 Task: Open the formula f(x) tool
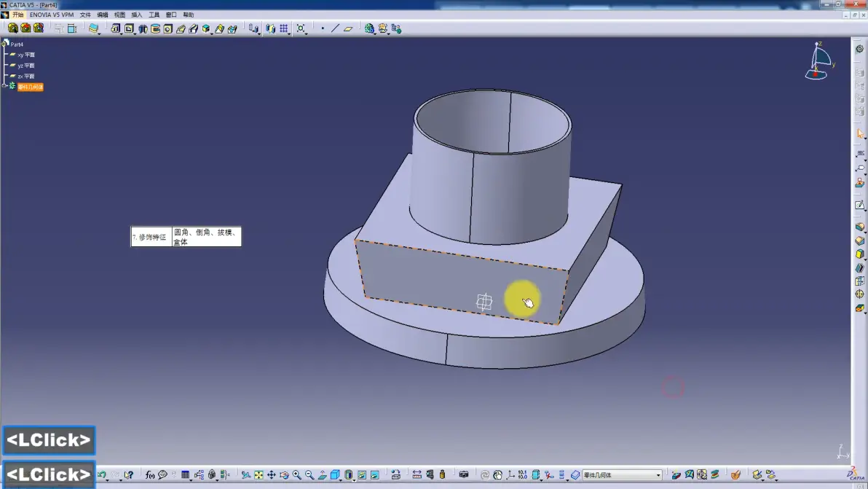(x=150, y=474)
